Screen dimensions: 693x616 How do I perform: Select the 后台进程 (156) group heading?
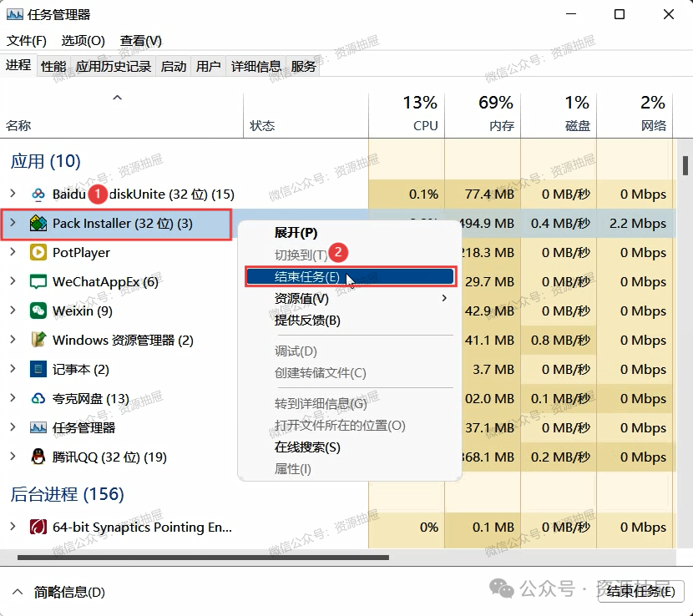click(67, 494)
